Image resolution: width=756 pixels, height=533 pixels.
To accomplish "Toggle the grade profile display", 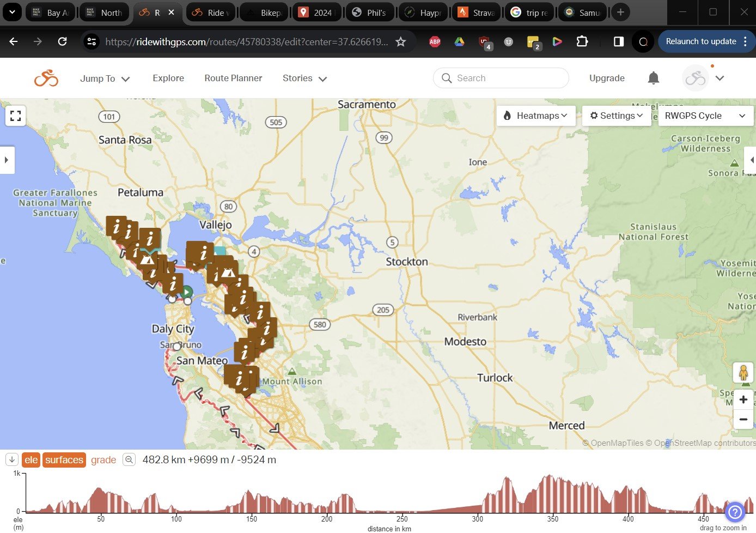I will pos(103,460).
